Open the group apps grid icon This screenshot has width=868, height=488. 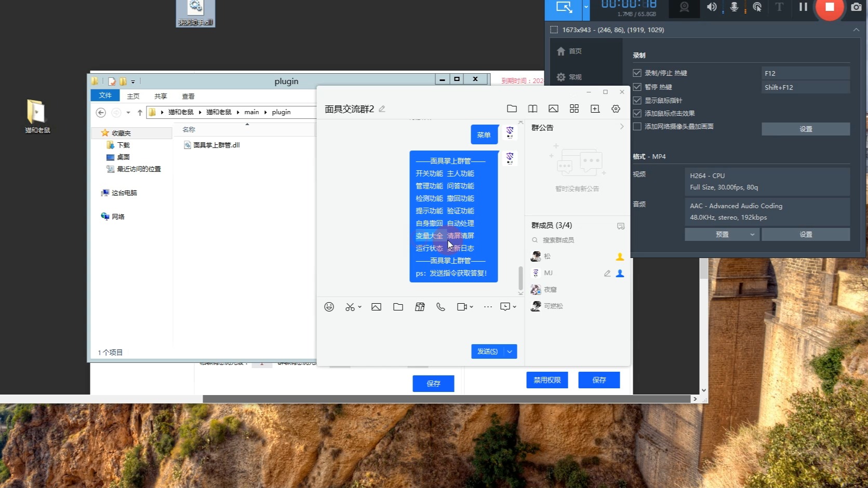click(x=574, y=109)
